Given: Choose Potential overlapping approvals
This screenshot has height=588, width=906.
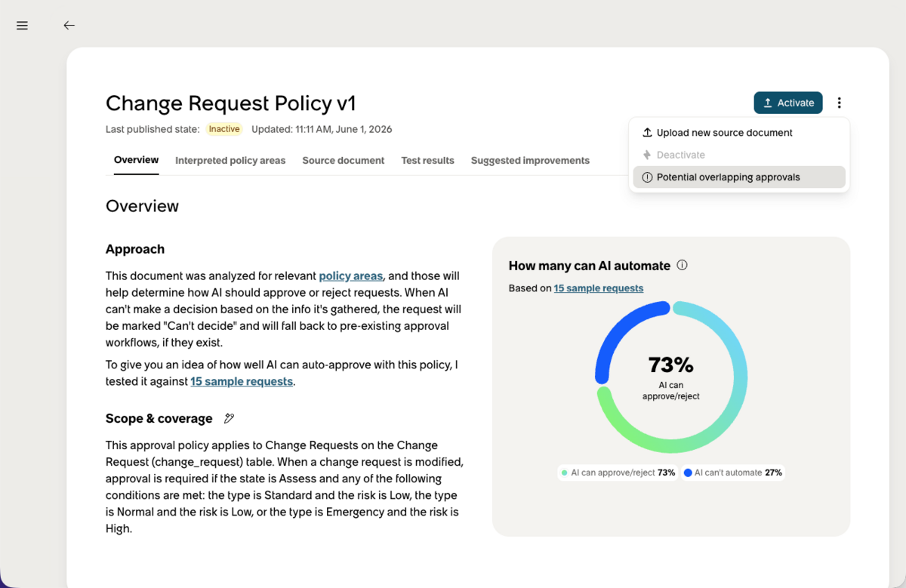Looking at the screenshot, I should 739,177.
